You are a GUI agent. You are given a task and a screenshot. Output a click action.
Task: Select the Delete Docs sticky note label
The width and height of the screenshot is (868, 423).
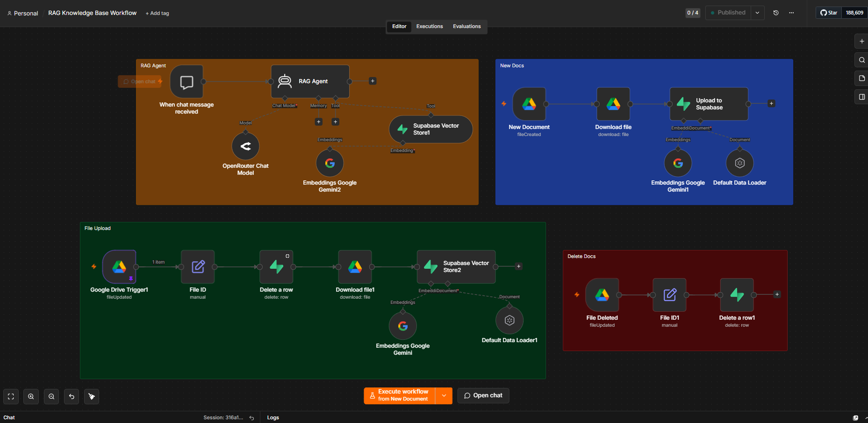581,257
